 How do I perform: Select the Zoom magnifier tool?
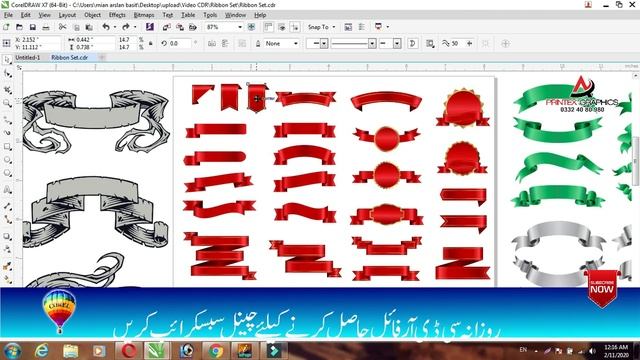7,103
